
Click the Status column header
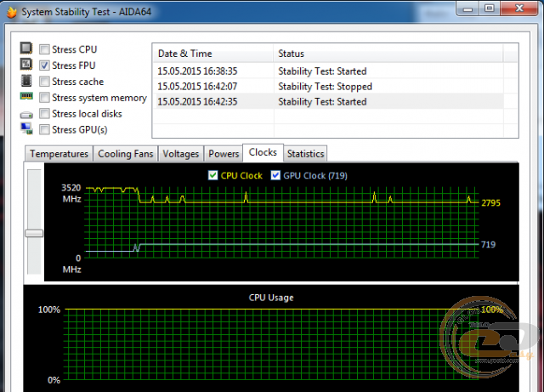[x=388, y=54]
